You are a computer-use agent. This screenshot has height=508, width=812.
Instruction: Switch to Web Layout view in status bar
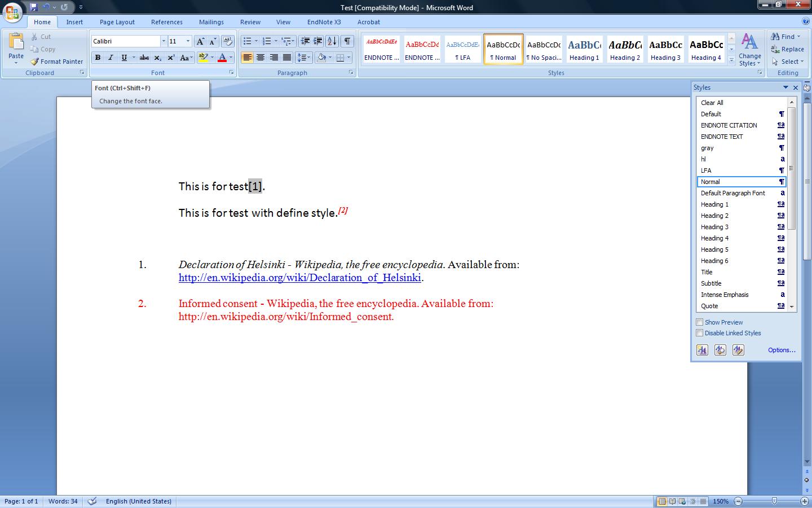point(682,501)
